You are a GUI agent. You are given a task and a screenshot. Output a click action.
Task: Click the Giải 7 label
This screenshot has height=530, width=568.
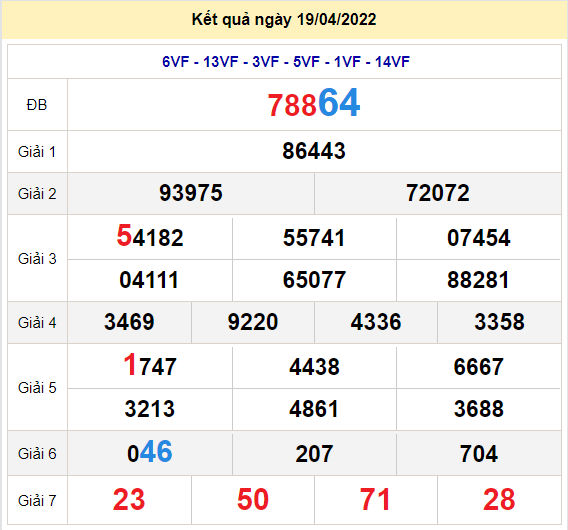click(x=37, y=501)
